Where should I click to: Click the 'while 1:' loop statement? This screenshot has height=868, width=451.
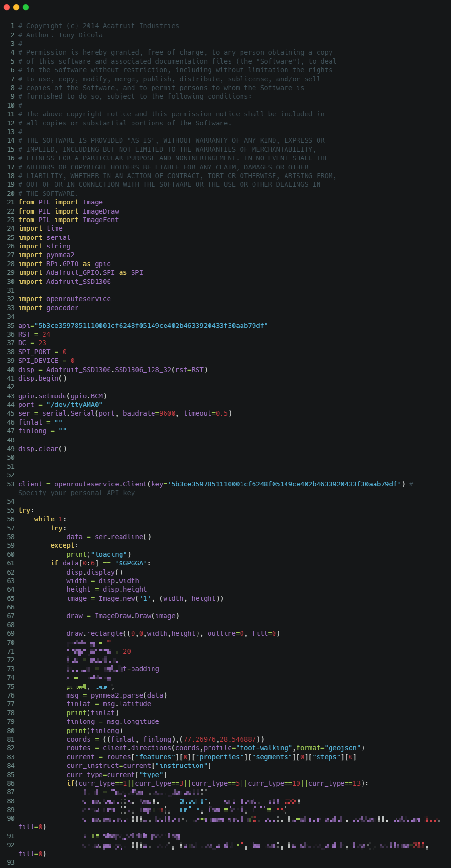pos(50,519)
